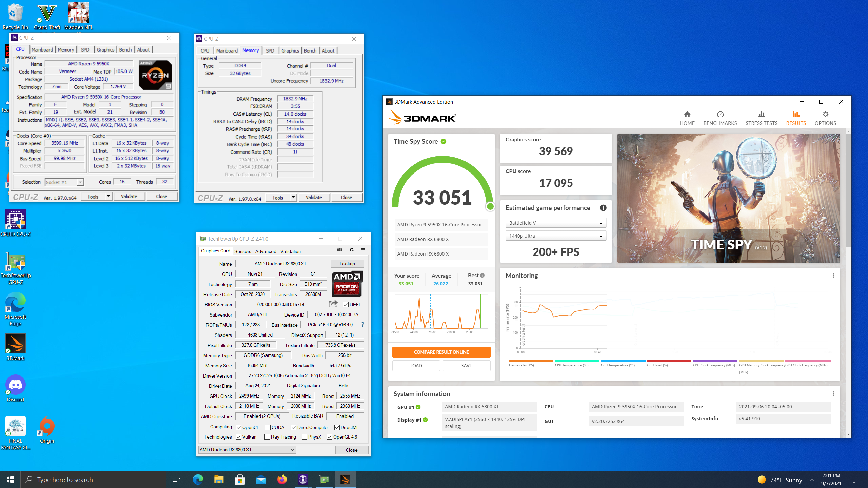
Task: Toggle the Ray Tracing checkbox in GPU-Z
Action: point(267,437)
